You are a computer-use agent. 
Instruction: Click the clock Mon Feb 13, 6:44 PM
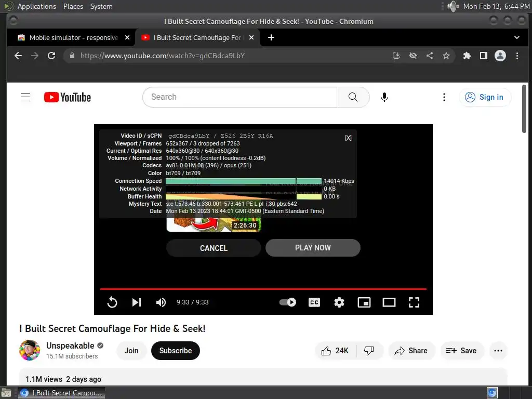pos(496,6)
